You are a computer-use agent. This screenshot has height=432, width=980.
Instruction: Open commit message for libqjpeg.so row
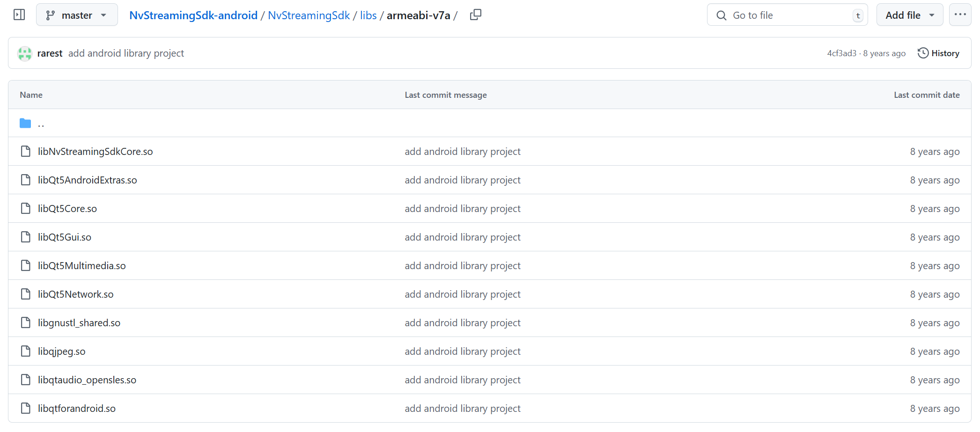(x=463, y=351)
